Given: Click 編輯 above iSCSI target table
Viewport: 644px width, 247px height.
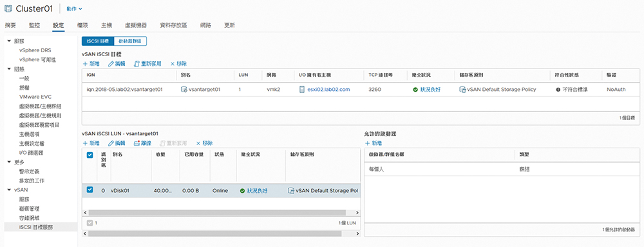Looking at the screenshot, I should [117, 64].
